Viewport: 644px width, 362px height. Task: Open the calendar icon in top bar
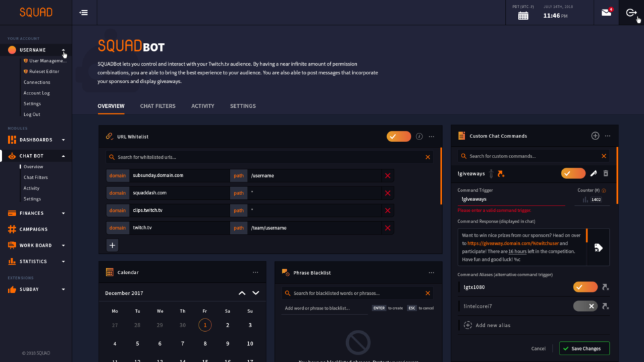pos(523,15)
